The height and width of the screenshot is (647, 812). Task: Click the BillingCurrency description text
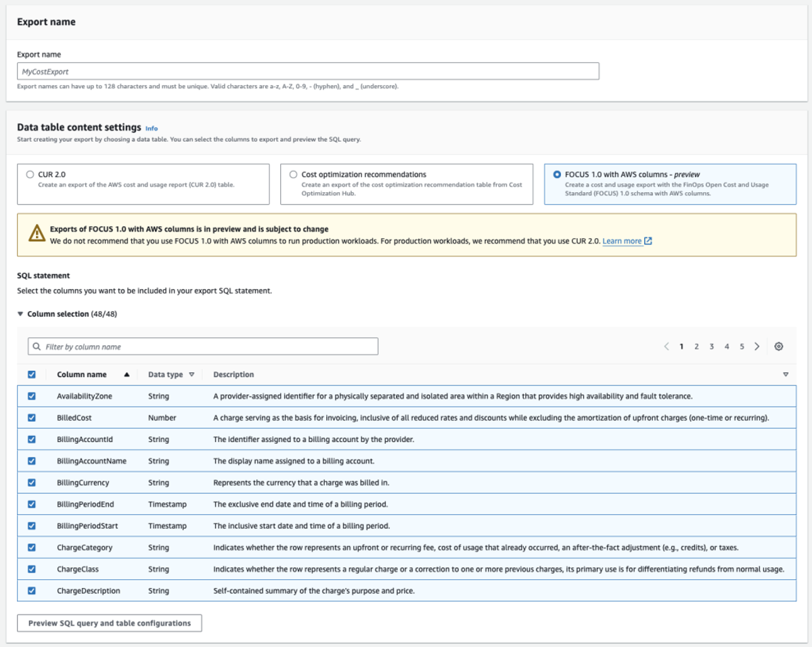coord(301,483)
